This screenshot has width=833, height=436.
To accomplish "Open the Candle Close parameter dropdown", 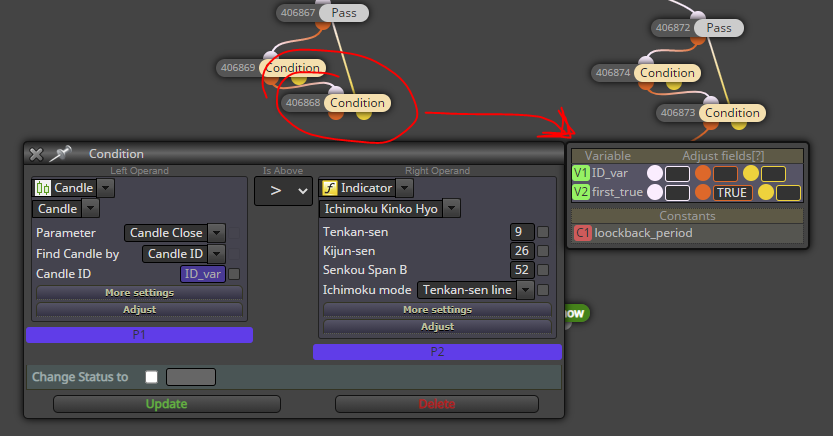I will (216, 233).
